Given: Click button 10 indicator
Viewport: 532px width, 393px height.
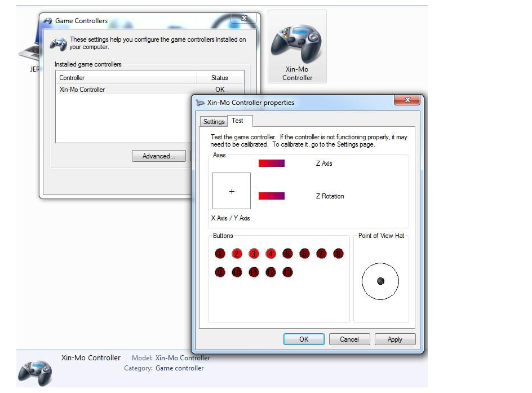Looking at the screenshot, I should click(x=237, y=272).
